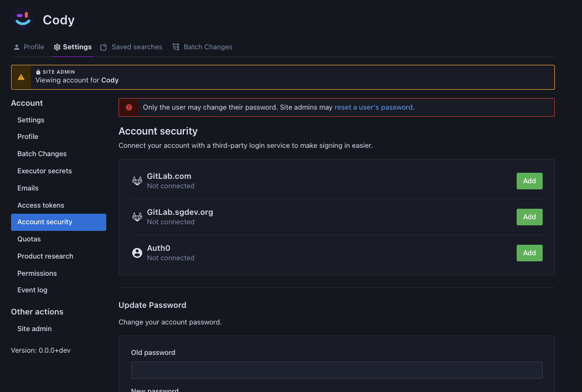Click the GitLab.sgdev.org fox logo icon
Viewport: 582px width, 392px height.
137,217
